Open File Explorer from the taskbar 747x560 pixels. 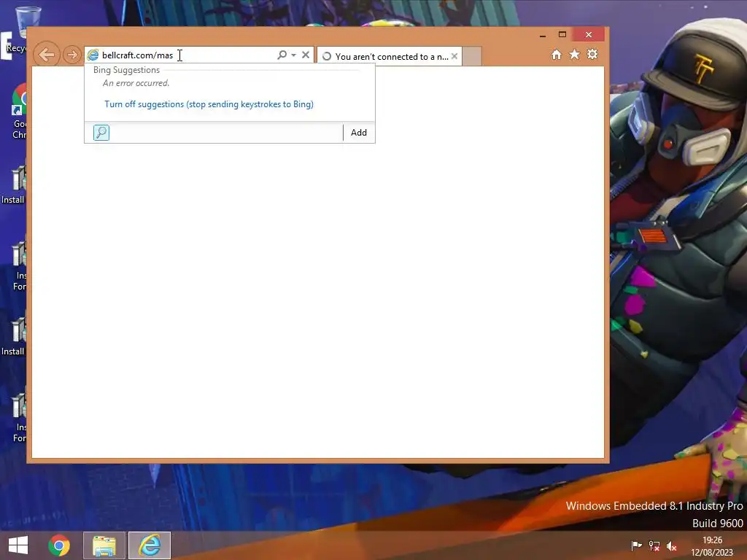coord(104,545)
